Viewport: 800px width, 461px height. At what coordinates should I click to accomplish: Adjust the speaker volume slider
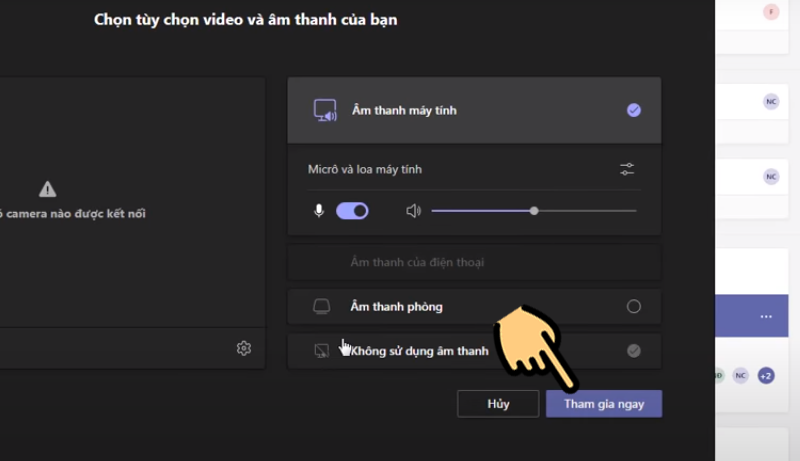coord(534,211)
